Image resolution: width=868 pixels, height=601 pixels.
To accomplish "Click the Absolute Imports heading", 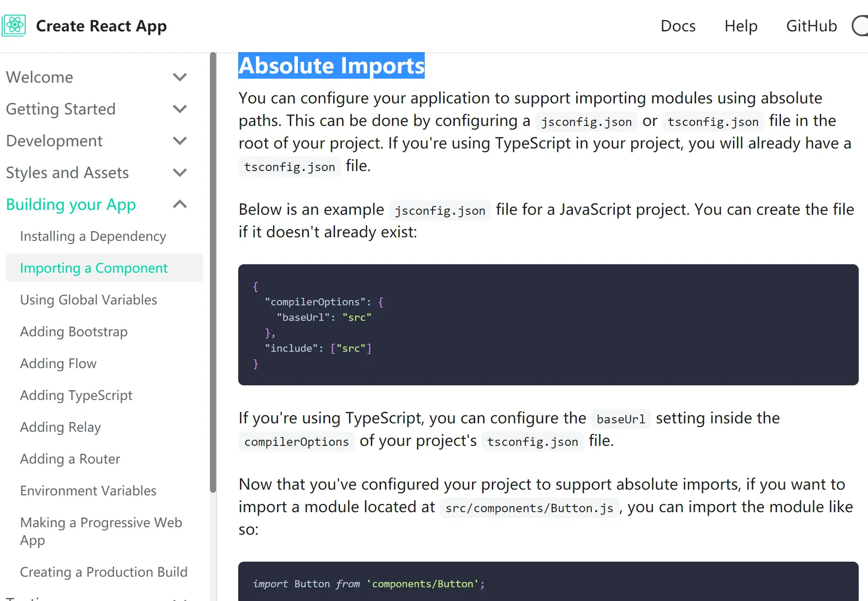I will [x=331, y=66].
